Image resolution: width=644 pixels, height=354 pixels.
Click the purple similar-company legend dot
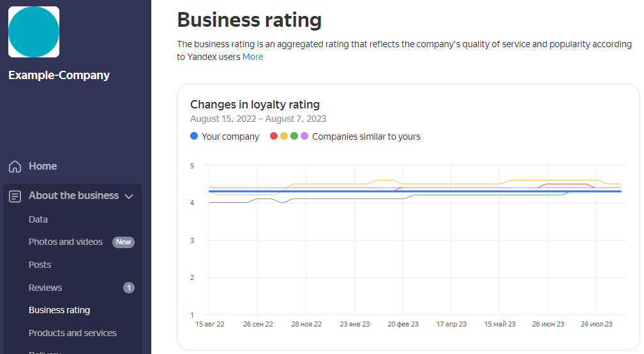click(x=304, y=136)
